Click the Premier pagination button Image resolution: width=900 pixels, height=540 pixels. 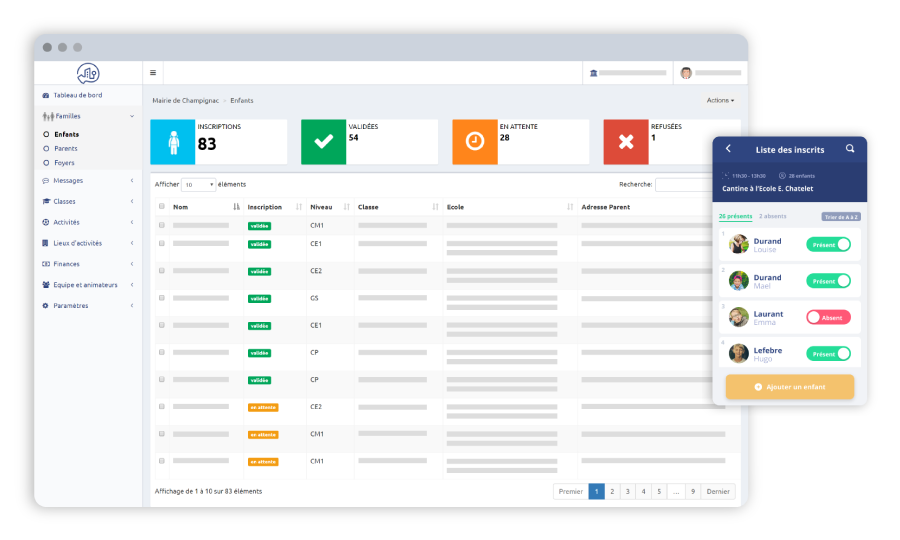click(x=571, y=492)
